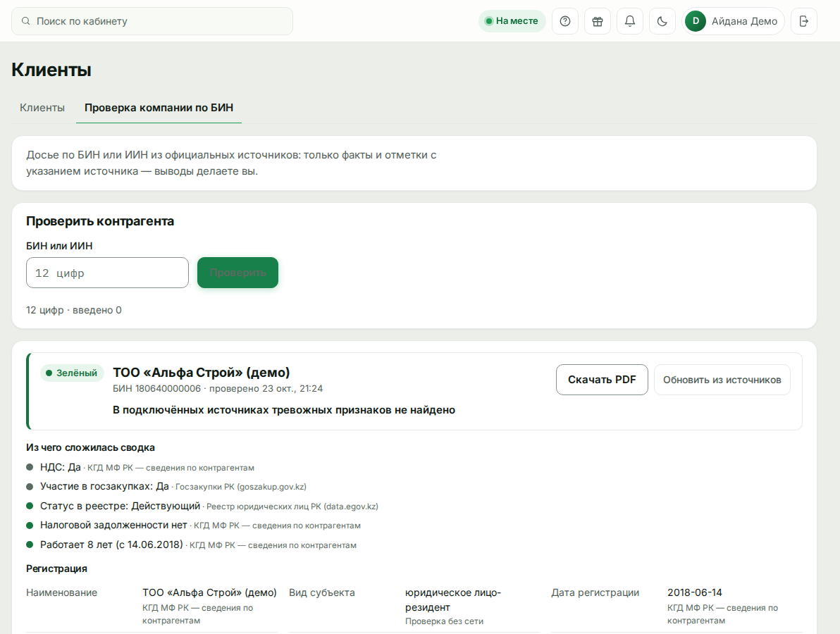Viewport: 840px width, 634px height.
Task: Click «Реестр юридических лиц РК (data.egov.kz)» source
Action: click(x=292, y=506)
